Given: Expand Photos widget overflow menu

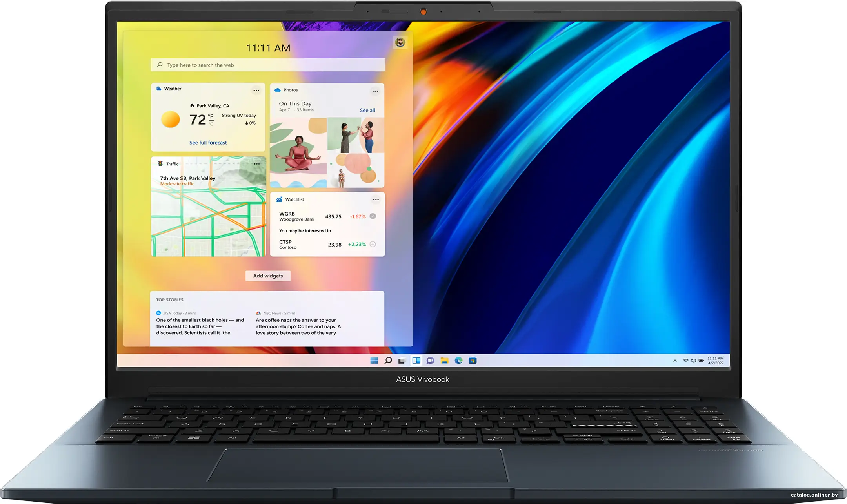Looking at the screenshot, I should 375,91.
